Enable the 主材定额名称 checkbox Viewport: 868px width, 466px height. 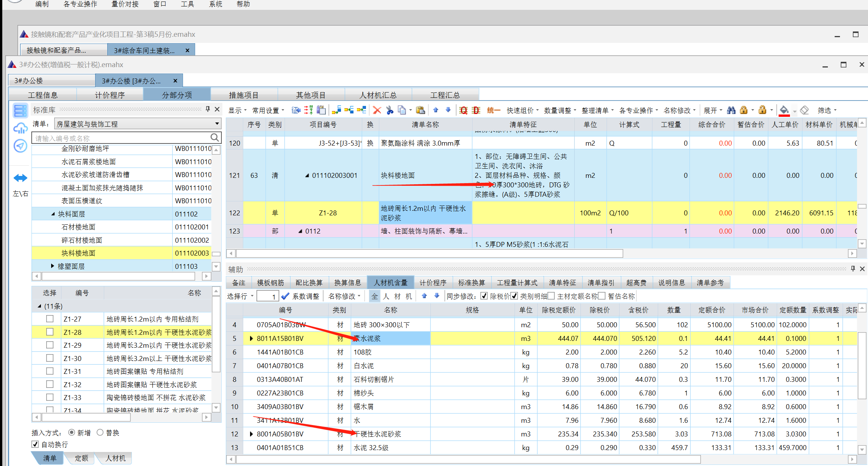(x=551, y=296)
